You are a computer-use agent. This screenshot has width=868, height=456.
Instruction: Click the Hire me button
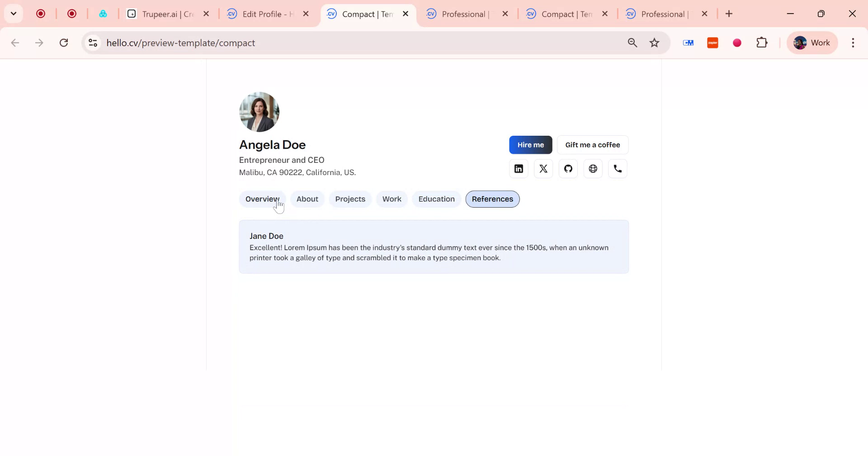point(530,145)
